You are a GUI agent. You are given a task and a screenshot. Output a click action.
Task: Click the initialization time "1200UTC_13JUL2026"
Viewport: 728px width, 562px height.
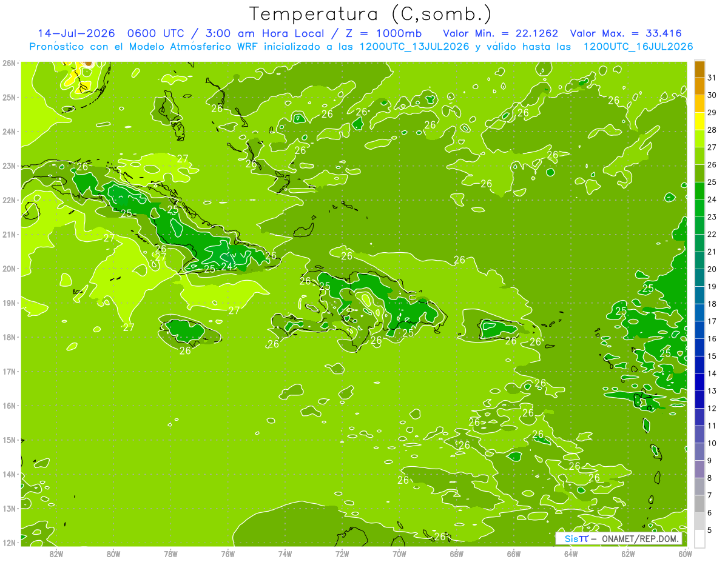click(414, 46)
